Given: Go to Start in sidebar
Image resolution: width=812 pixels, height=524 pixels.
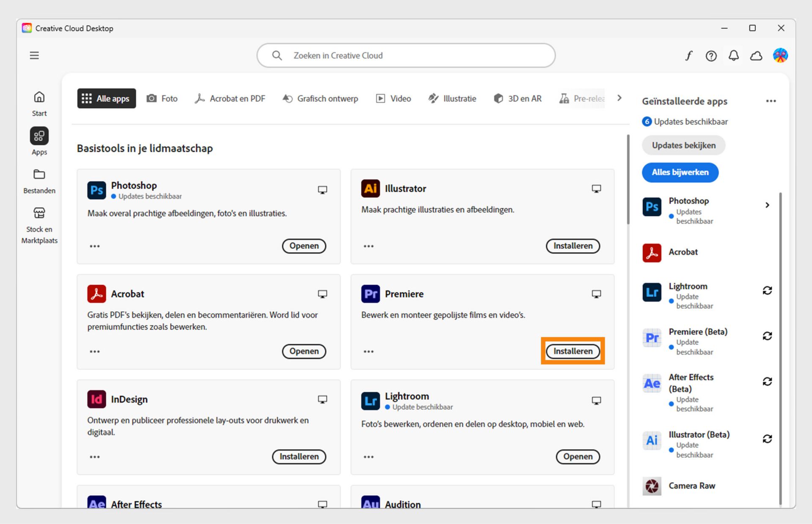Looking at the screenshot, I should pyautogui.click(x=39, y=104).
